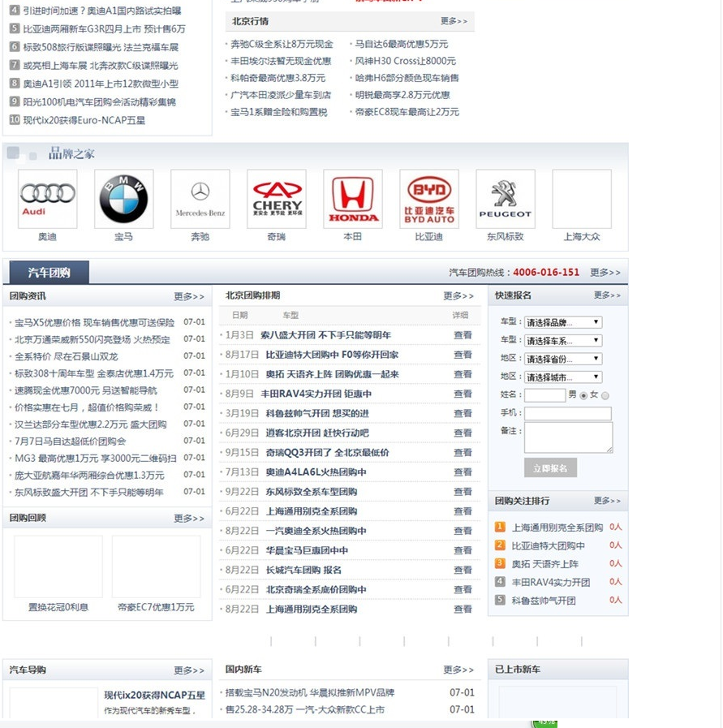Select the Chery logo in 品牌之家
Image resolution: width=723 pixels, height=728 pixels.
276,197
